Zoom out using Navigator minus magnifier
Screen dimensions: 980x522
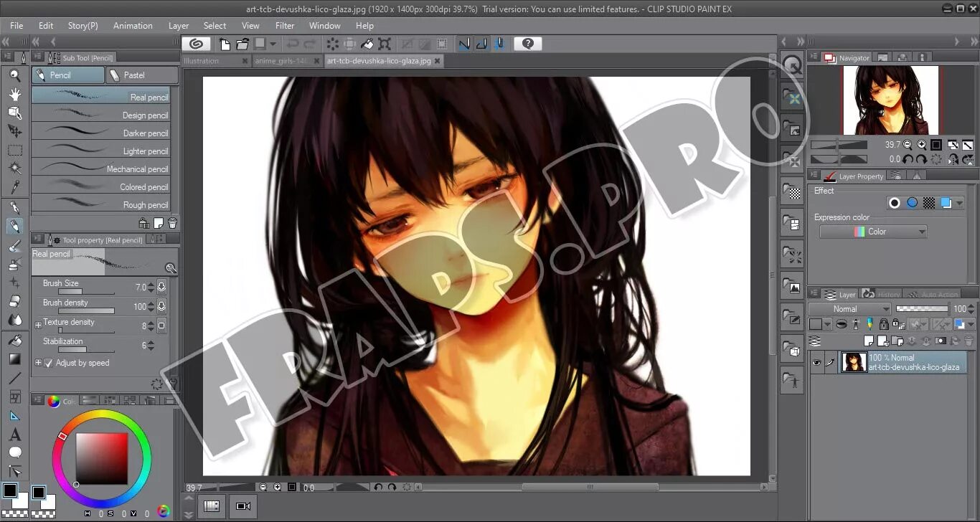(908, 145)
